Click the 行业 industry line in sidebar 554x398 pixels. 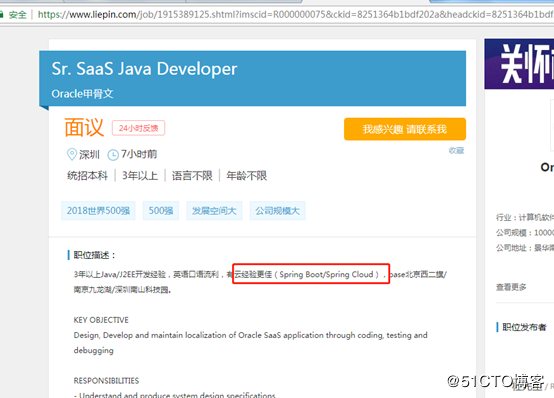[525, 217]
